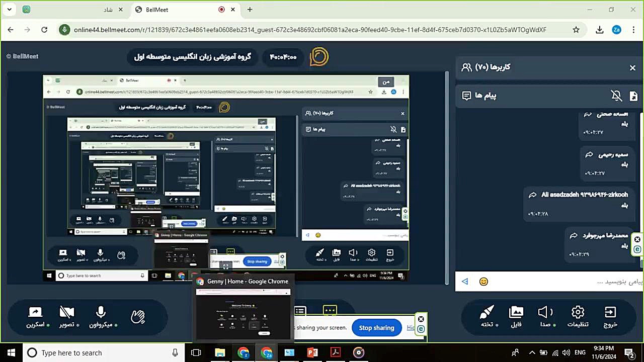Send message with the arrow icon
Screen dimensions: 644x362
coord(465,282)
